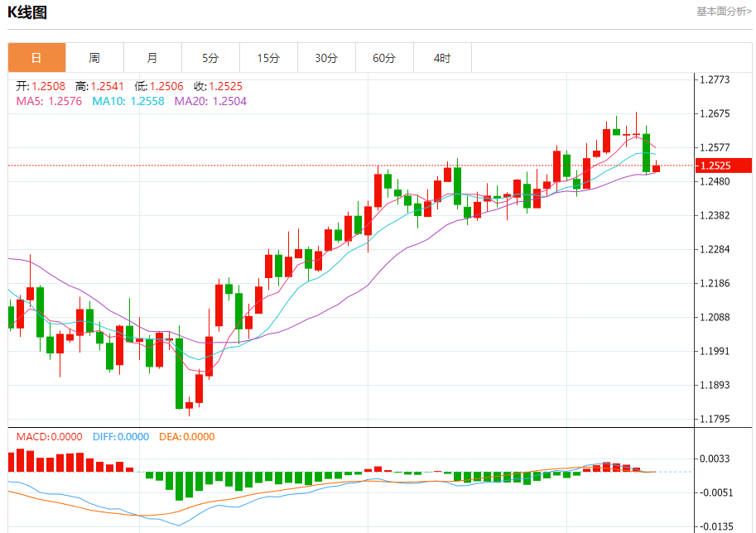The height and width of the screenshot is (533, 756).
Task: Click the 1.2577 price axis label
Action: point(715,147)
